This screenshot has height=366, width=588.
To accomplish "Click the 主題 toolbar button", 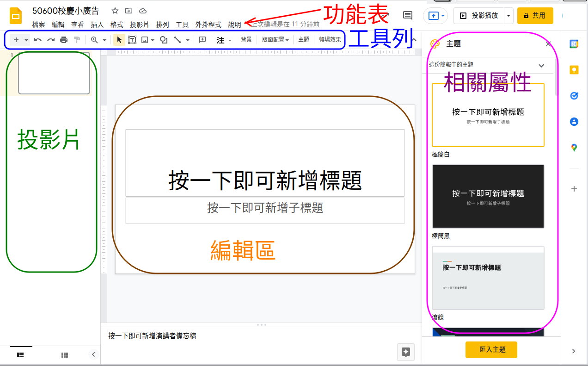I will [x=304, y=40].
